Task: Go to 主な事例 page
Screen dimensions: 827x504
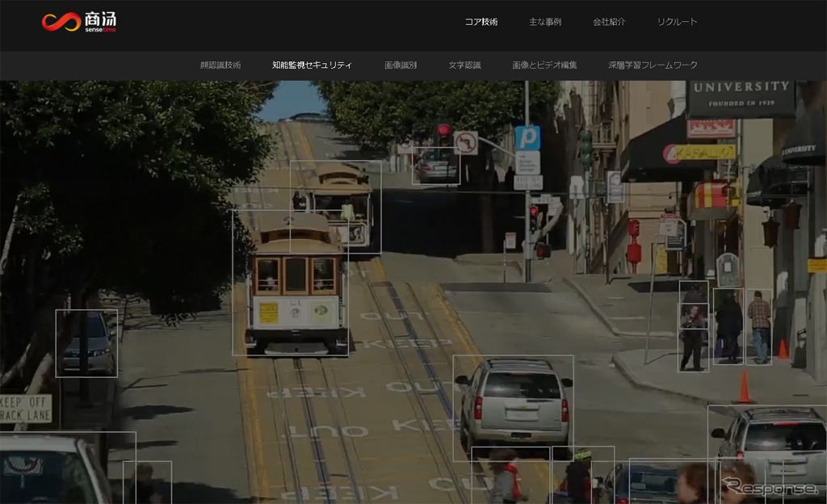Action: click(x=545, y=22)
